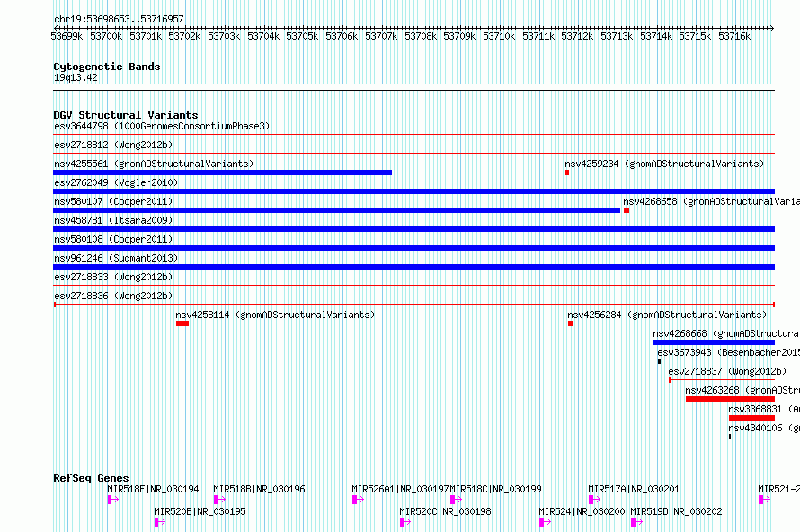Image resolution: width=800 pixels, height=532 pixels.
Task: Click the MIR518B|NR_030196 gene label
Action: point(259,489)
